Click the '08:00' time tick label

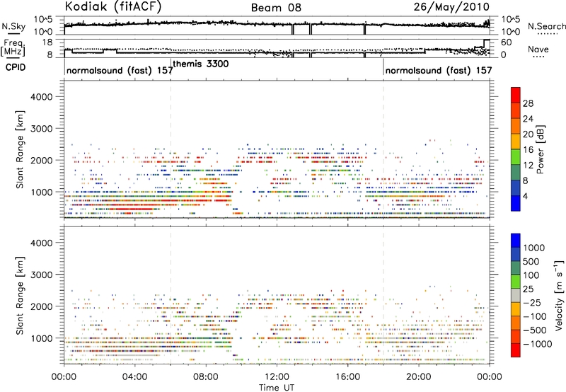coord(206,377)
